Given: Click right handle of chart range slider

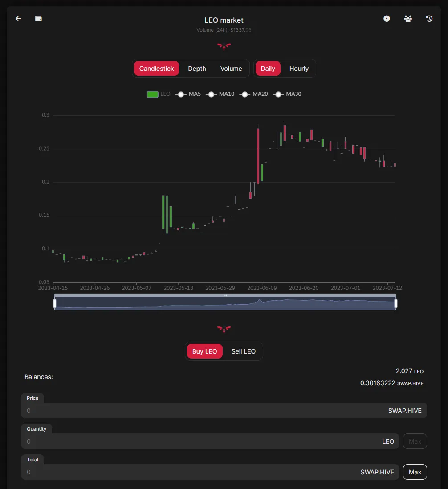Looking at the screenshot, I should (x=395, y=303).
